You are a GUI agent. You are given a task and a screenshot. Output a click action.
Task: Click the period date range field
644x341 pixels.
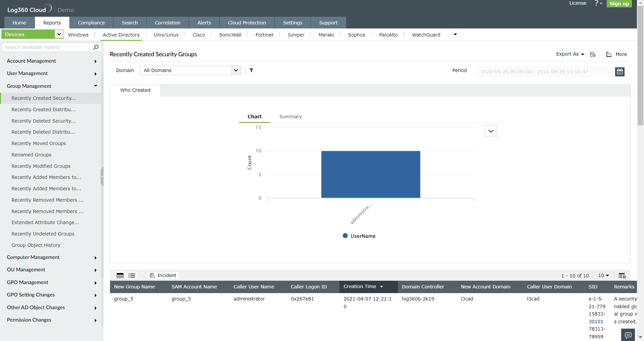pyautogui.click(x=546, y=72)
